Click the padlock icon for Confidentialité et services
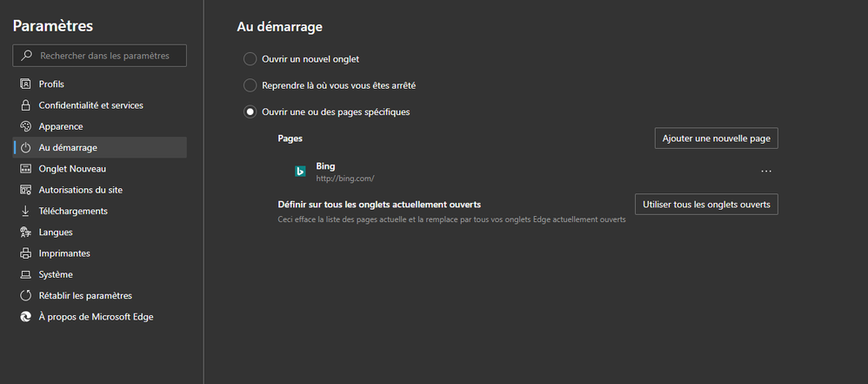Image resolution: width=868 pixels, height=384 pixels. pyautogui.click(x=25, y=105)
